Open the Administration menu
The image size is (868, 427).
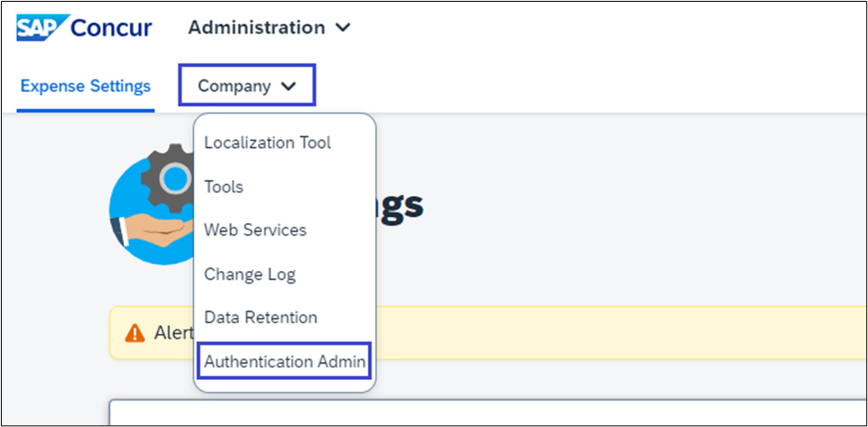256,27
